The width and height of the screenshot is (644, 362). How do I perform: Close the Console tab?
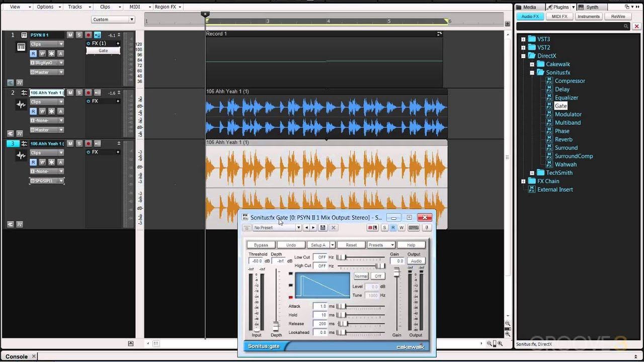pos(34,356)
